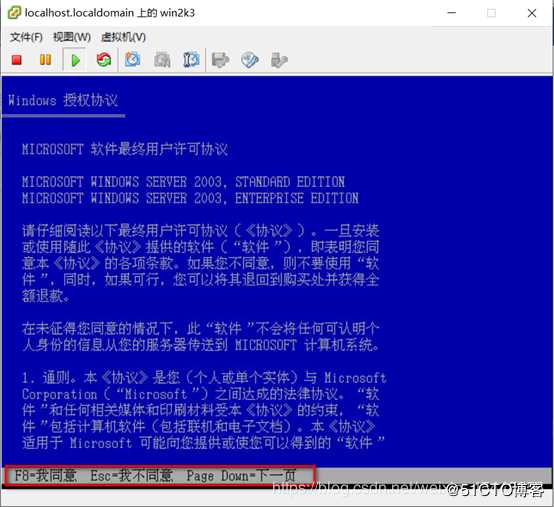Click the paragraph line starting '在未征得您同意'
Screen dimensions: 554x507
[x=201, y=329]
